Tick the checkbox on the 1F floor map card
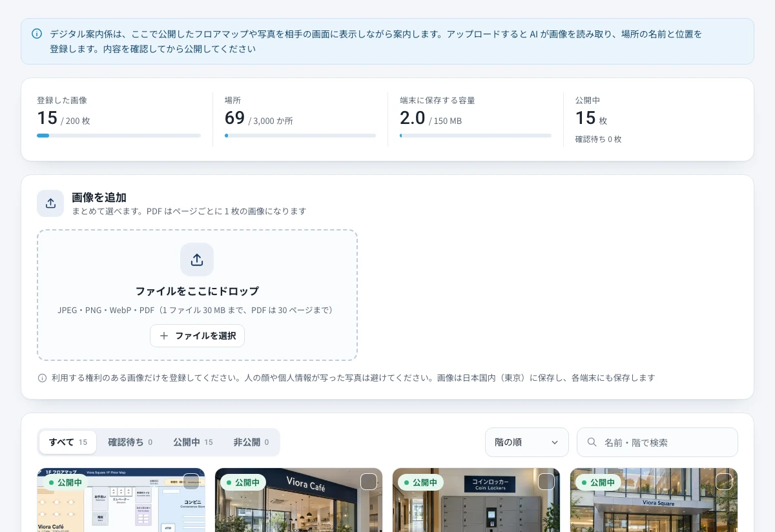The image size is (775, 532). [191, 482]
